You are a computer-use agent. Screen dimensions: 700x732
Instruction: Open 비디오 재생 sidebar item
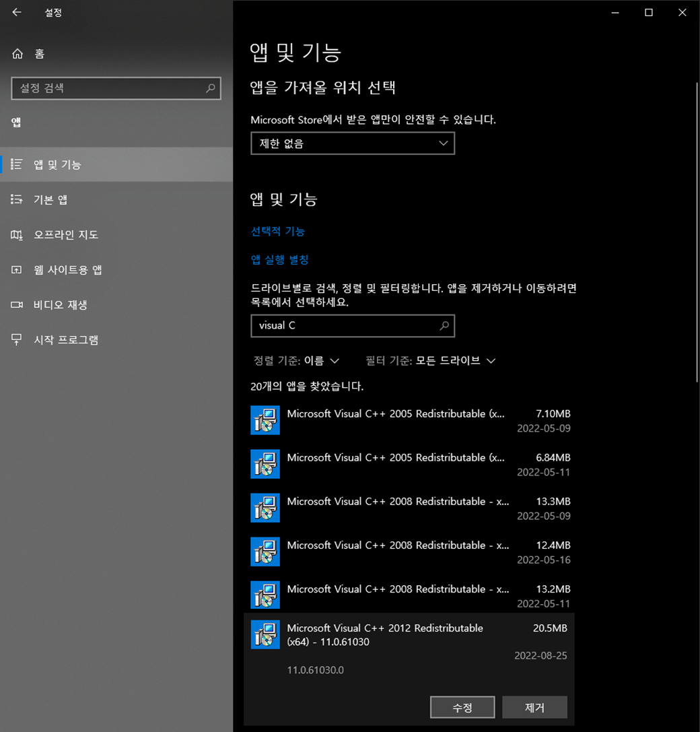click(x=116, y=305)
